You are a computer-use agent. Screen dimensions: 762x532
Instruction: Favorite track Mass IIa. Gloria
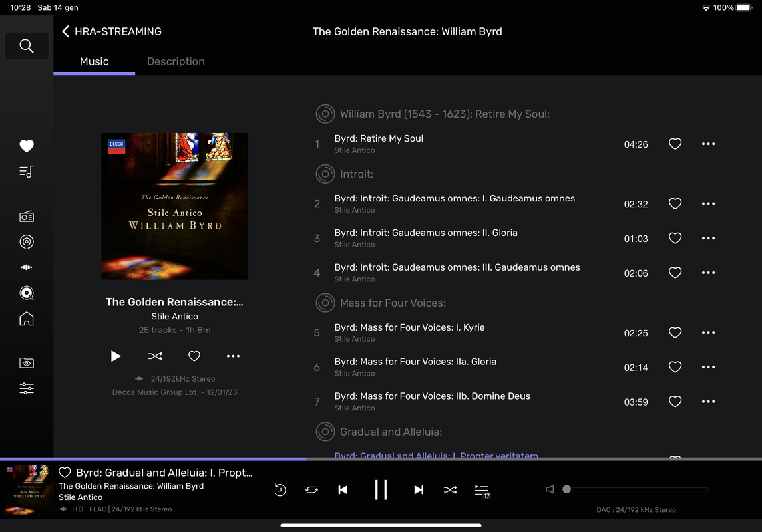[675, 367]
